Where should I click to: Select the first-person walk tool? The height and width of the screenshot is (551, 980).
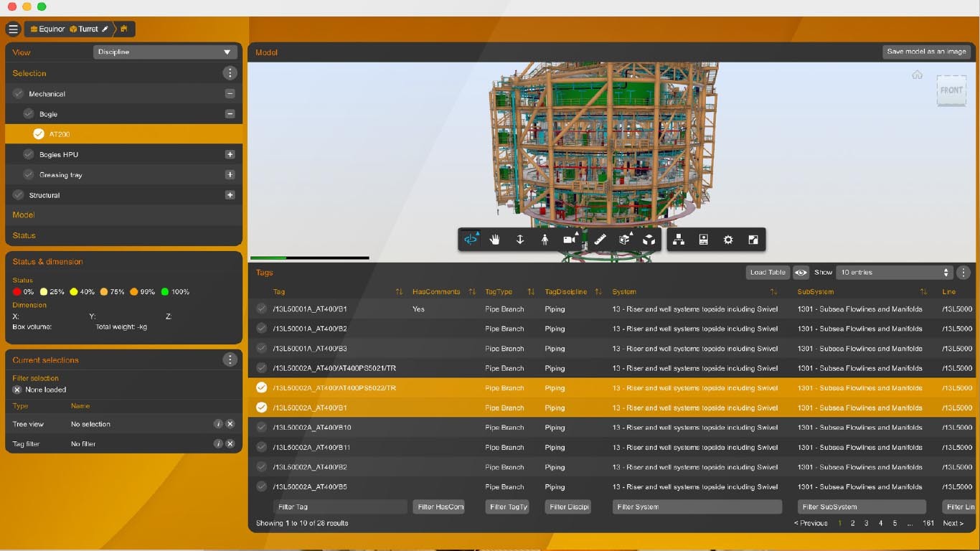pyautogui.click(x=545, y=240)
